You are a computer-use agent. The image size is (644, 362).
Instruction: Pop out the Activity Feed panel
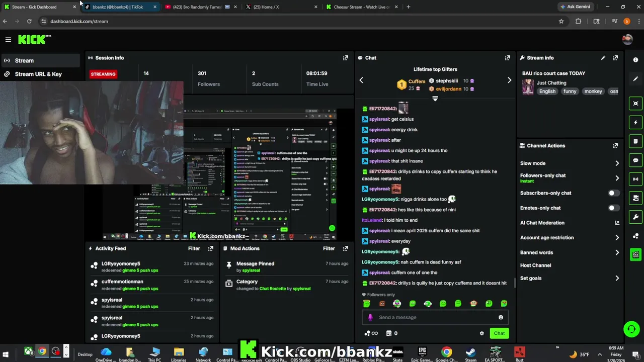(x=210, y=248)
